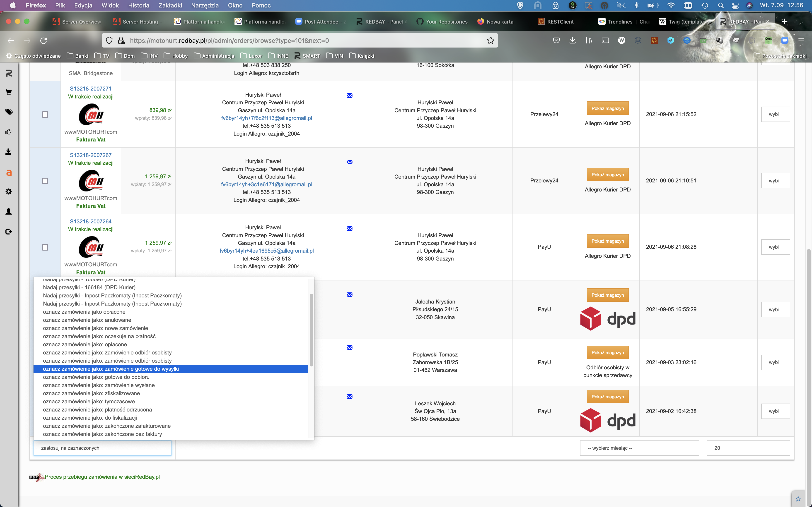Open the Zakładki menu in the menu bar
Viewport: 812px width, 507px height.
tap(170, 5)
